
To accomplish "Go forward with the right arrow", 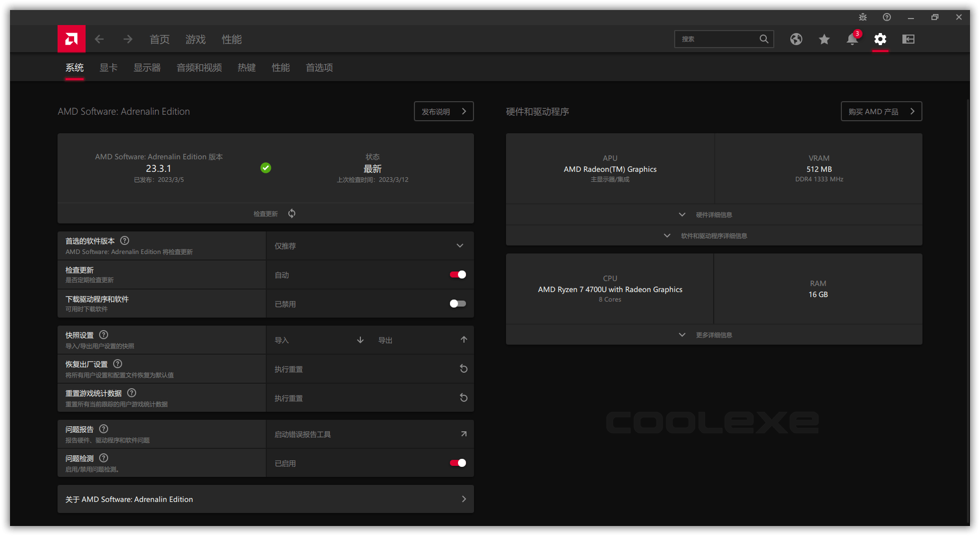I will point(128,39).
